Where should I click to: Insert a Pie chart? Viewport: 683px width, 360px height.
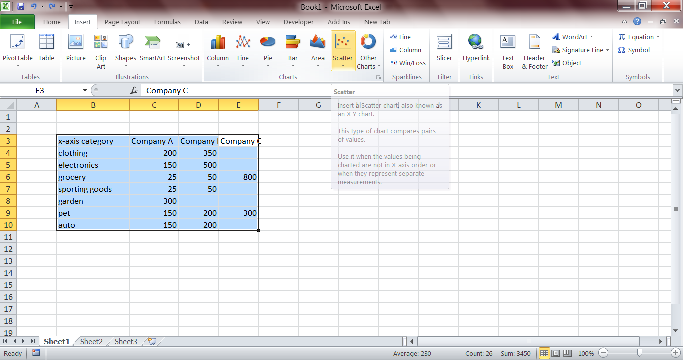(x=267, y=51)
